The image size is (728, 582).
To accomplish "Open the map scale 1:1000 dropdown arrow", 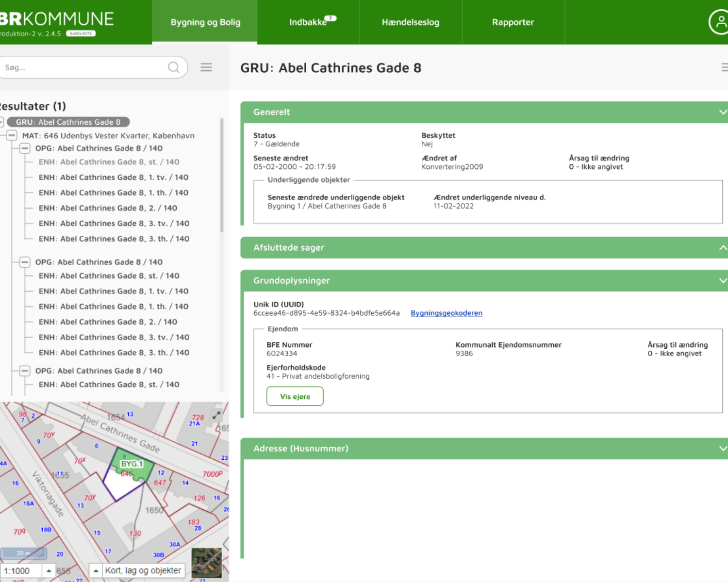I will (49, 571).
